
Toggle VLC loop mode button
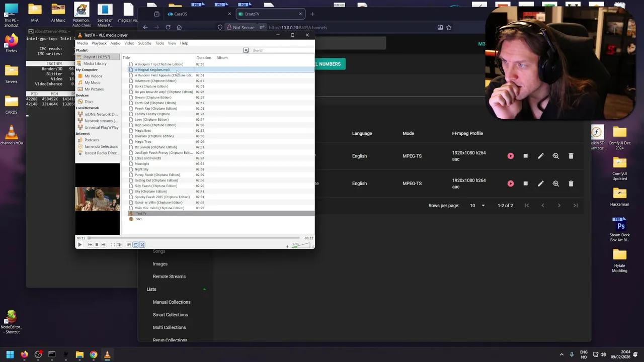point(135,245)
